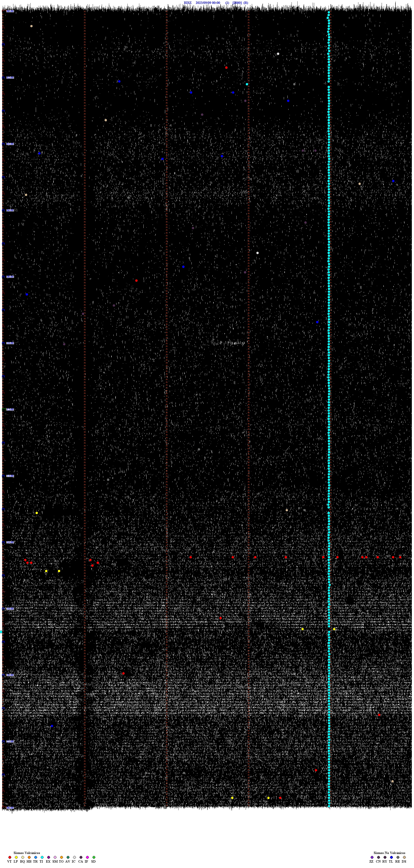414x868 pixels.
Task: Pick the RY non-volcanic legend swatch
Action: coord(385,857)
